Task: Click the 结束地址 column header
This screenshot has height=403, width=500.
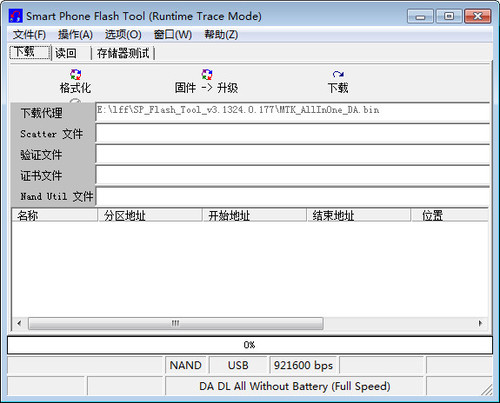Action: [x=359, y=215]
